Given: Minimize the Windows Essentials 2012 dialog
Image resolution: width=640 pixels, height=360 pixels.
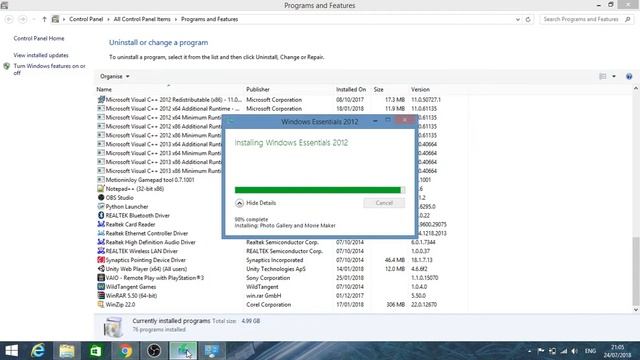Looking at the screenshot, I should pyautogui.click(x=375, y=121).
